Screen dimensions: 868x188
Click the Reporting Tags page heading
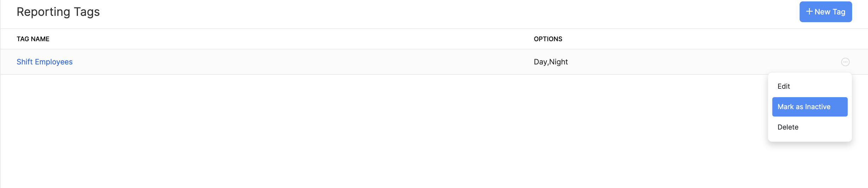(x=58, y=12)
